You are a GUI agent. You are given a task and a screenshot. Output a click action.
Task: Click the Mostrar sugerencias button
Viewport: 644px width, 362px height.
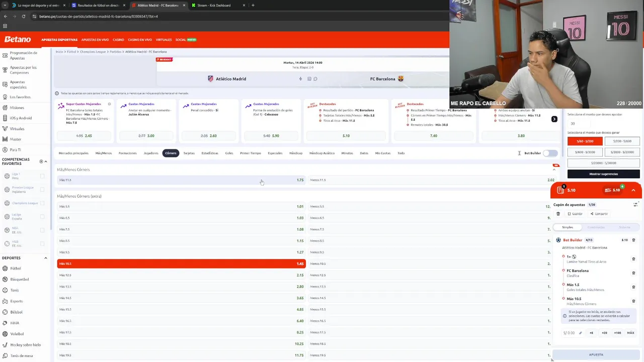point(603,174)
